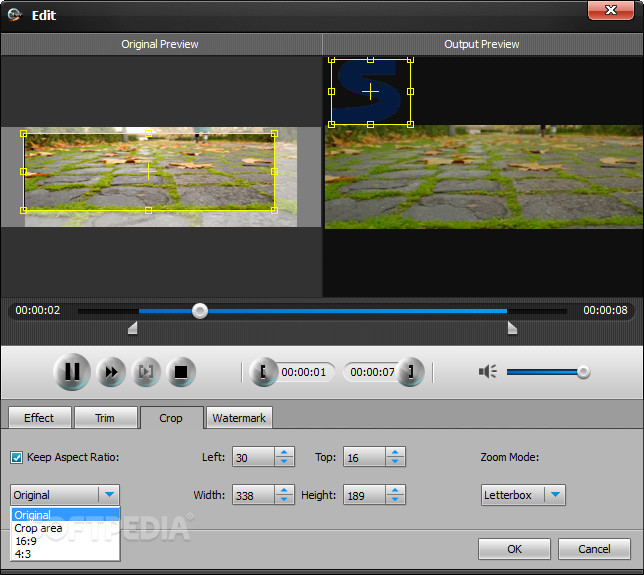Click the Output Preview video frame
Image resolution: width=644 pixels, height=575 pixels.
pos(484,177)
